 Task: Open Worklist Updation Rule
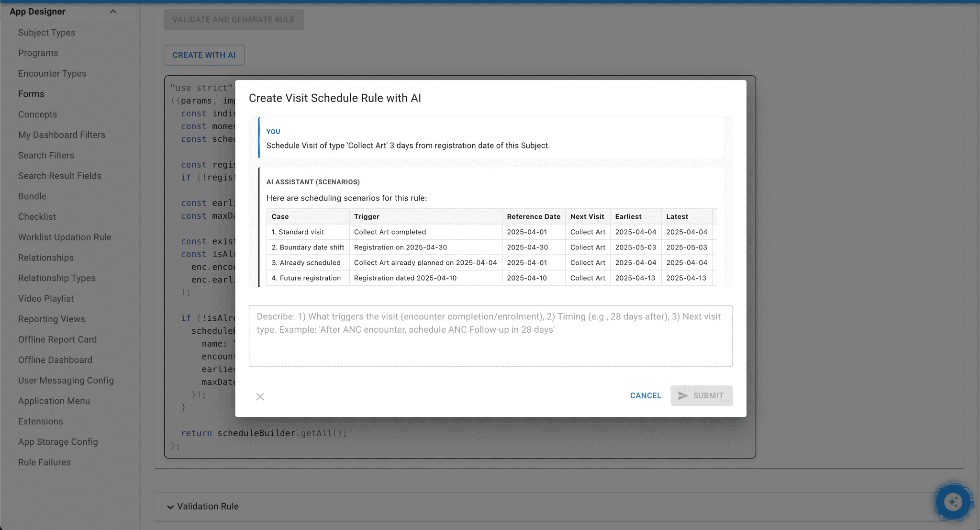click(65, 237)
